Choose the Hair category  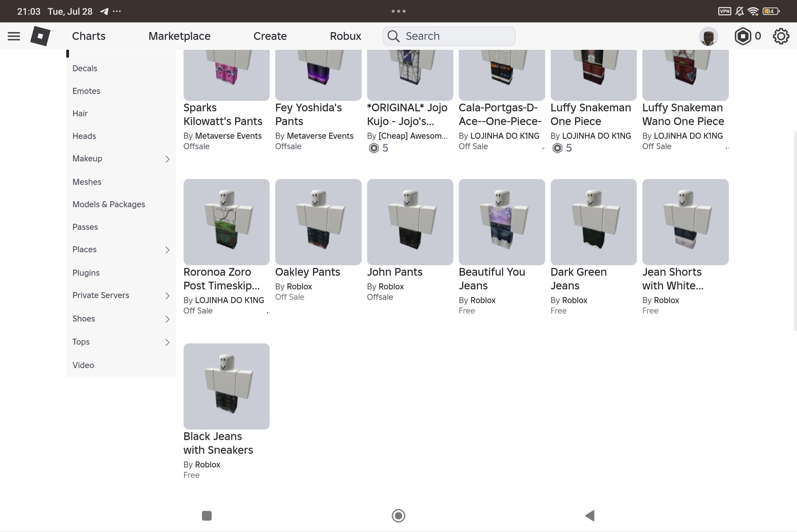point(80,113)
